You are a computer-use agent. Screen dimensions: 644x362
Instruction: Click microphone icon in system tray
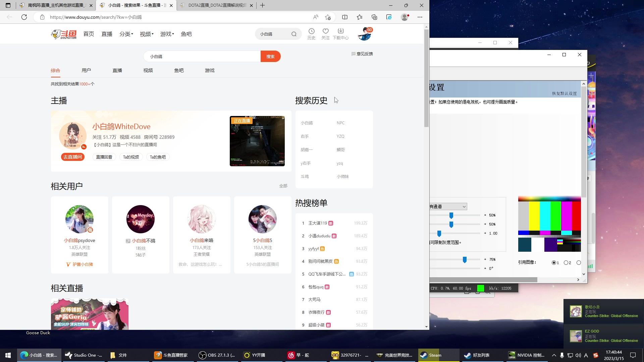pos(562,355)
